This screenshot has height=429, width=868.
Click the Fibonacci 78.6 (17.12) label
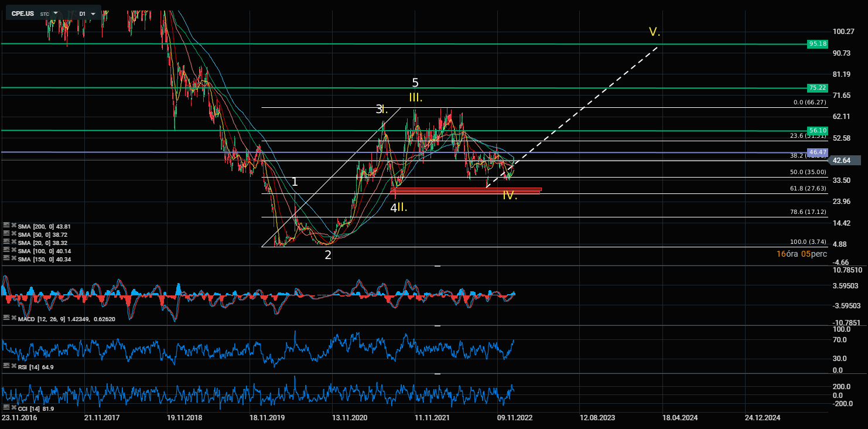[807, 212]
